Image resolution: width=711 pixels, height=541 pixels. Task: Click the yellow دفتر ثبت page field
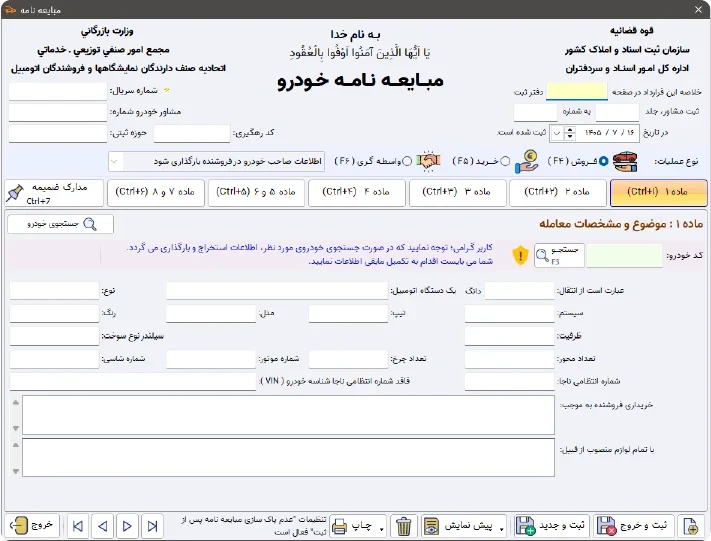point(577,91)
